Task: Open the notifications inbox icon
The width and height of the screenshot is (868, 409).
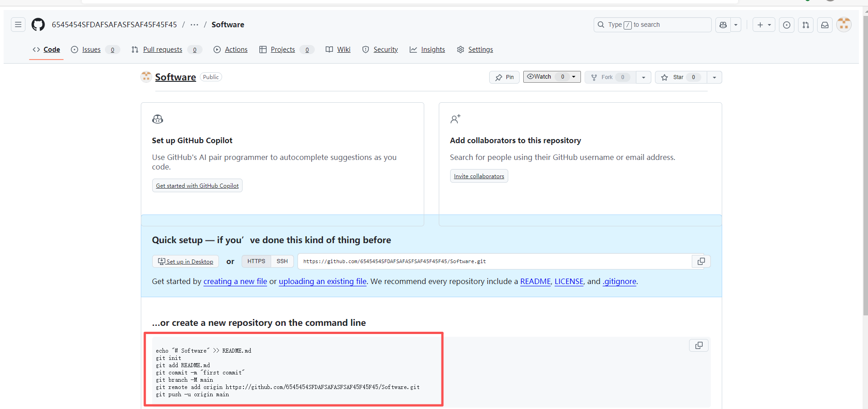Action: (825, 25)
